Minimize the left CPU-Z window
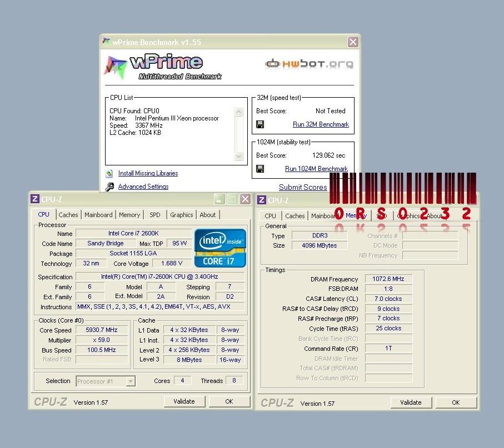 point(219,199)
